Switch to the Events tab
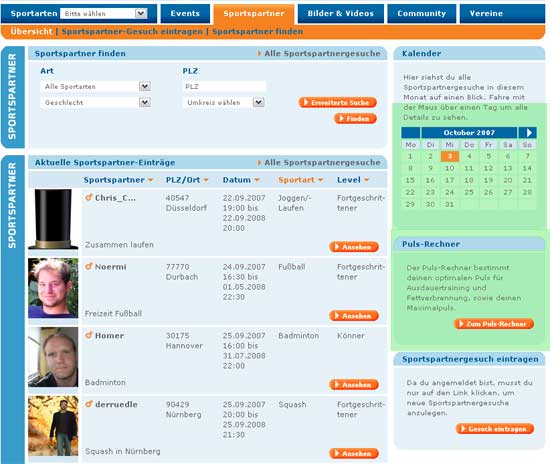This screenshot has height=464, width=550. tap(185, 14)
